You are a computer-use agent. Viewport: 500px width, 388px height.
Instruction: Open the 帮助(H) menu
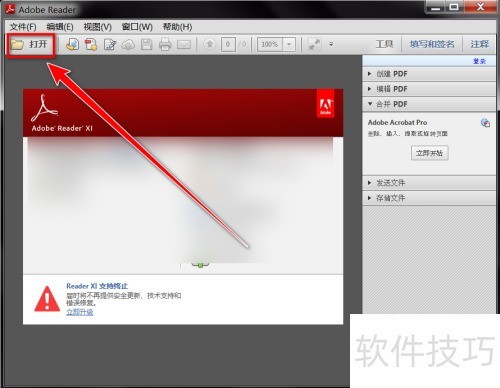[x=177, y=27]
